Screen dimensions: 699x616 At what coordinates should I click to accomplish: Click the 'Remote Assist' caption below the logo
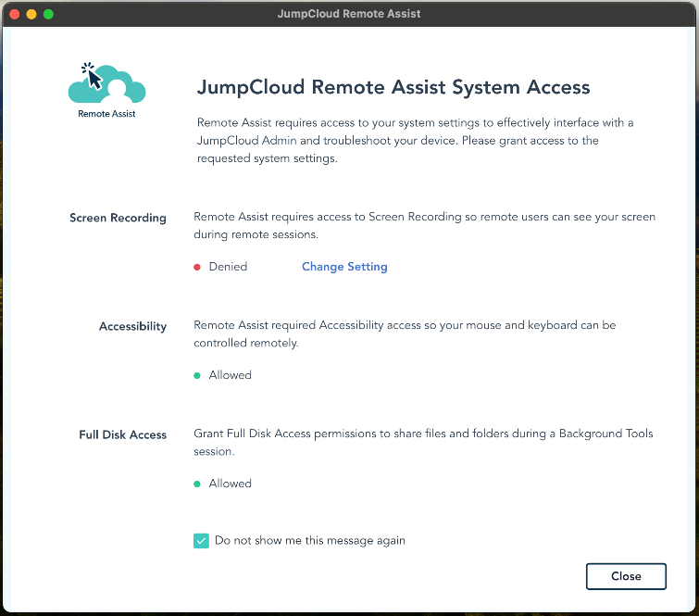(x=106, y=115)
